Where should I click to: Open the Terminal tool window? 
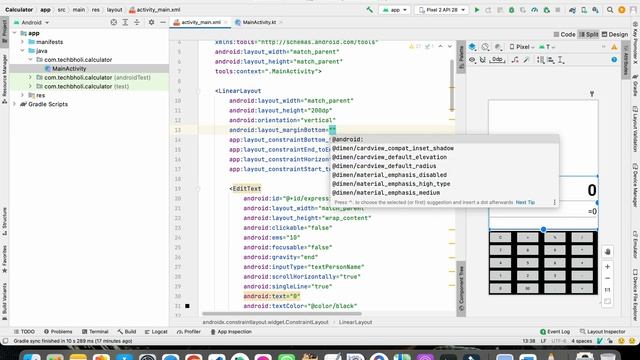tap(95, 332)
